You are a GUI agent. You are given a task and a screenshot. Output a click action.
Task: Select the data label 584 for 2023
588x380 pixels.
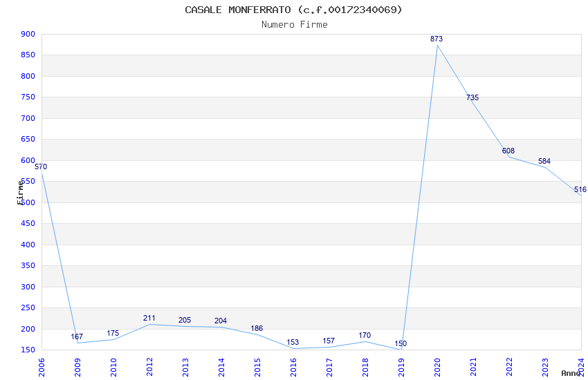click(x=544, y=162)
